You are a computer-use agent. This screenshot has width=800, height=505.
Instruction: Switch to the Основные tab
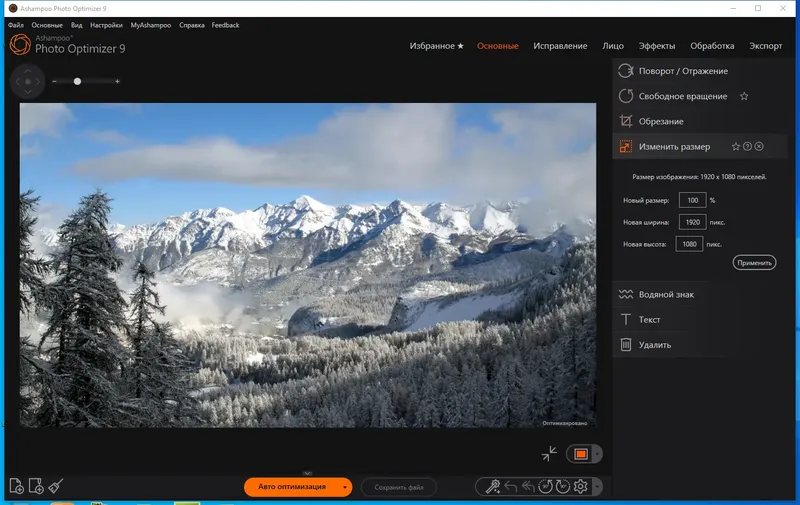(x=497, y=46)
